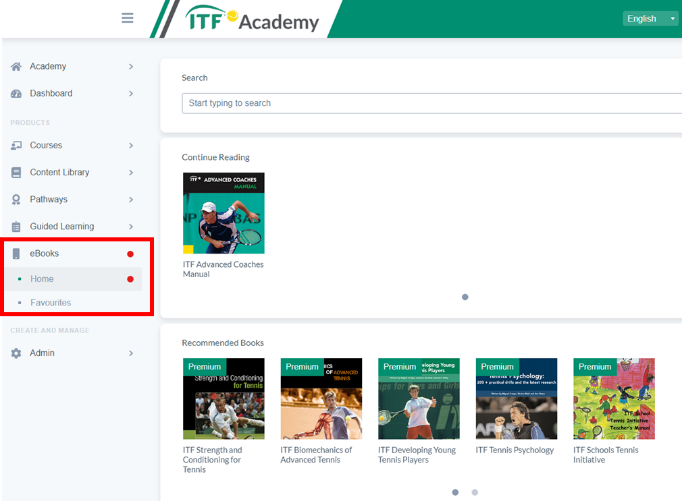Click red notification dot beside eBooks
Image resolution: width=682 pixels, height=501 pixels.
(x=130, y=254)
